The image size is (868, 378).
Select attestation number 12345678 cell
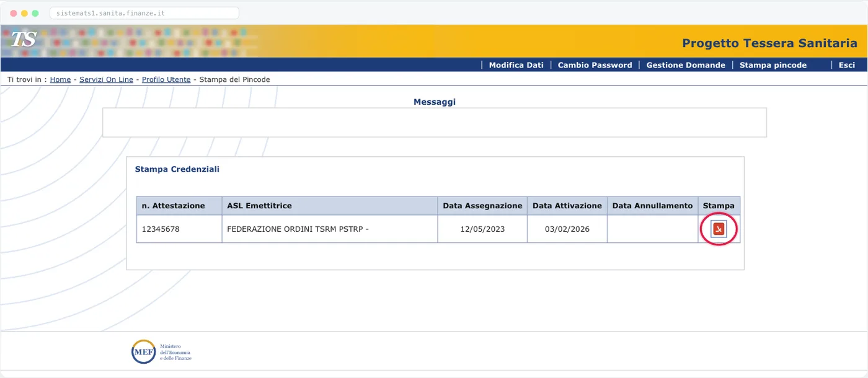(x=179, y=229)
